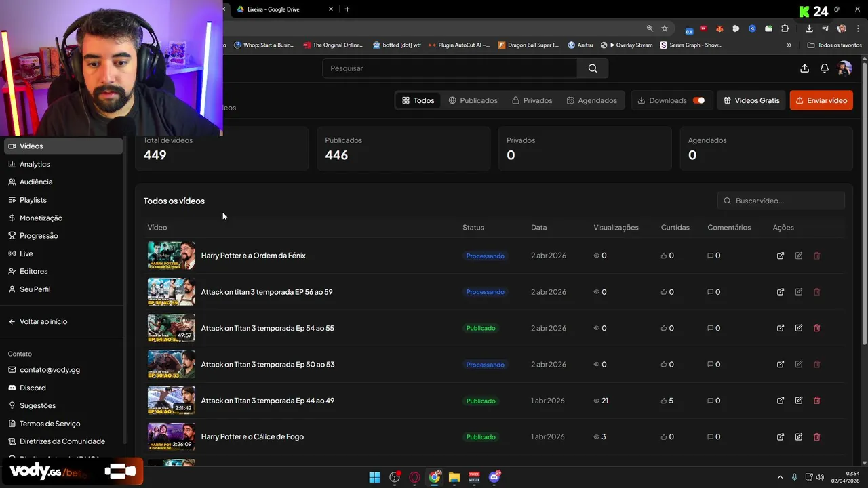Viewport: 868px width, 488px height.
Task: Click the Publicado status of Ep 54 ao 55
Action: pyautogui.click(x=481, y=328)
